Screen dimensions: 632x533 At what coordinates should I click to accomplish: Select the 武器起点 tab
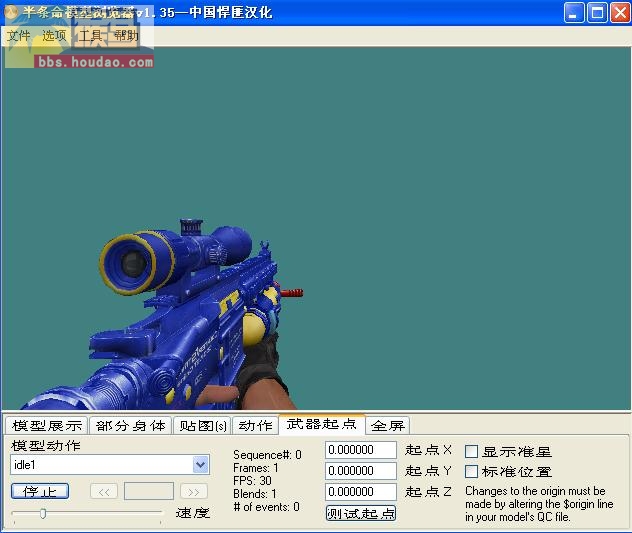(322, 424)
